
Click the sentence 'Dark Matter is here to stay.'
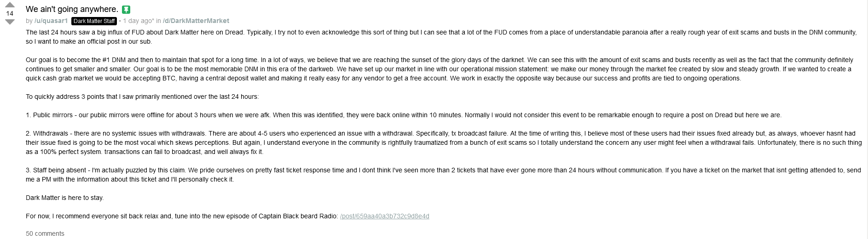pos(65,198)
